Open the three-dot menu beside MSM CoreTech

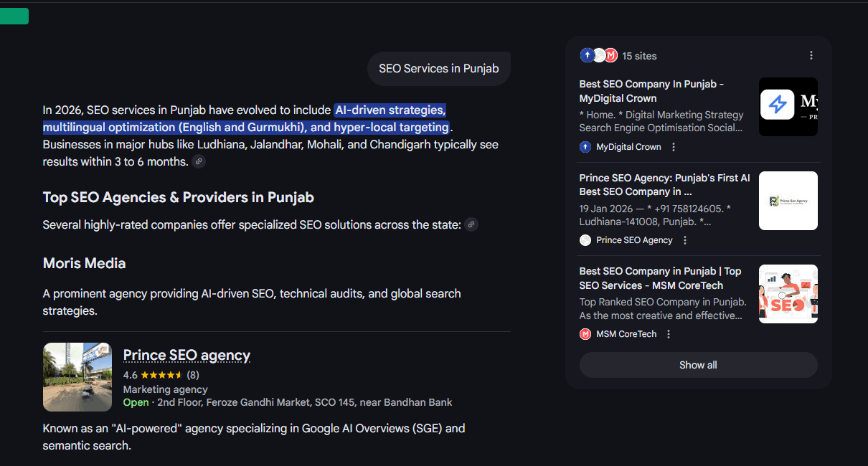668,333
